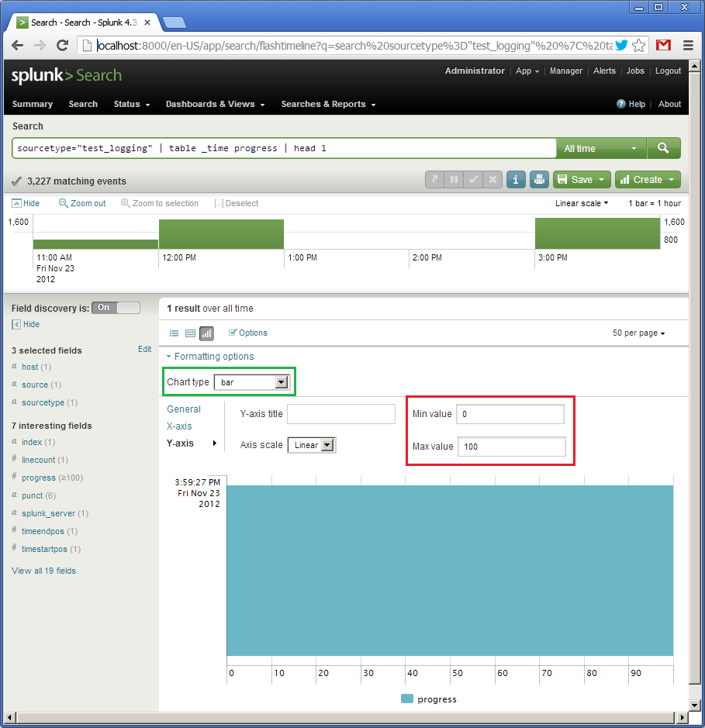Change the Chart type dropdown from bar
The image size is (705, 728).
coord(253,381)
